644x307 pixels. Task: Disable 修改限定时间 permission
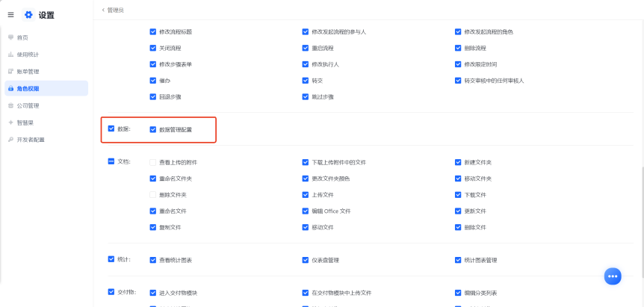pyautogui.click(x=458, y=64)
